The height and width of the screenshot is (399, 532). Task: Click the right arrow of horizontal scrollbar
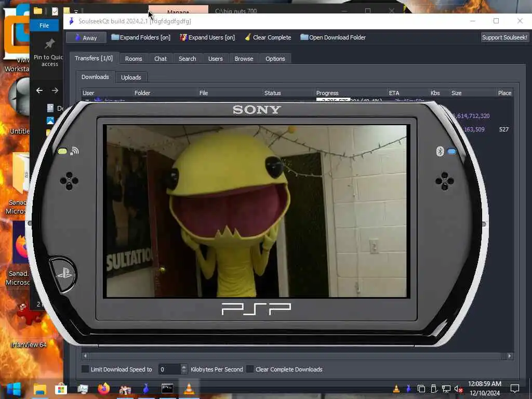[509, 356]
